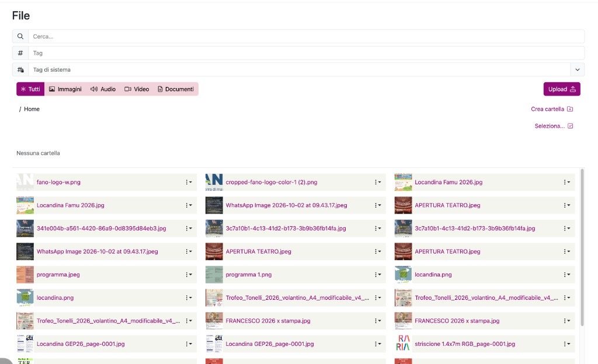Show only Audio files
The height and width of the screenshot is (364, 598).
pos(103,89)
